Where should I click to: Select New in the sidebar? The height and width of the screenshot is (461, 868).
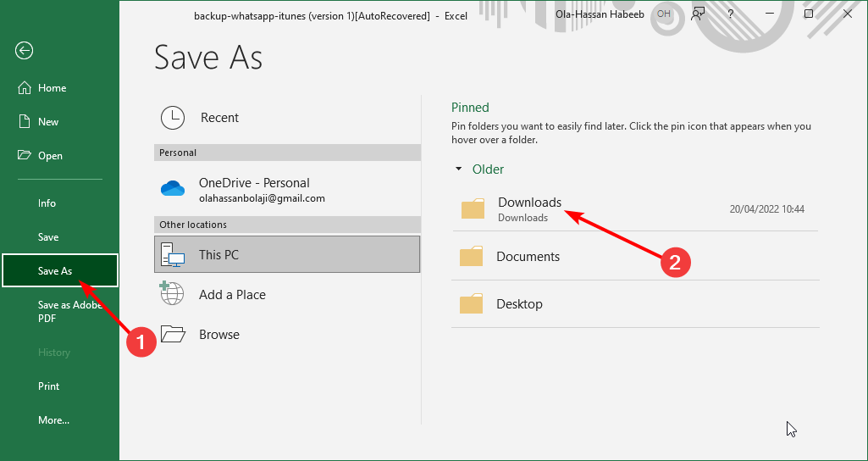[48, 122]
